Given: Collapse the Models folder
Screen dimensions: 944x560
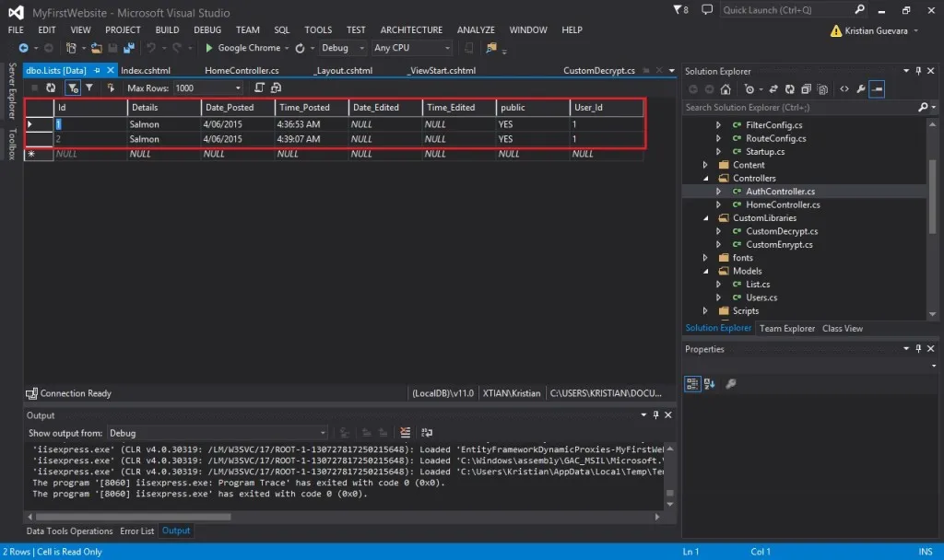Looking at the screenshot, I should pyautogui.click(x=705, y=272).
